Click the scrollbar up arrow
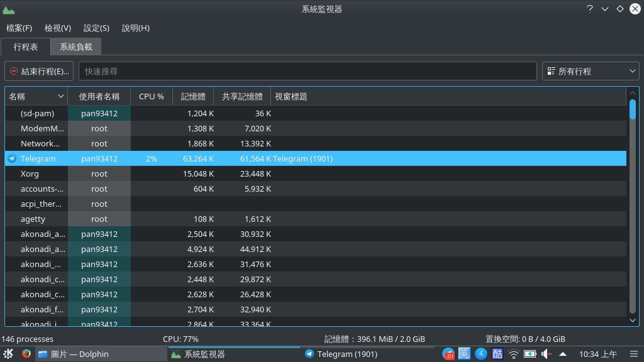This screenshot has width=644, height=362. tap(633, 93)
